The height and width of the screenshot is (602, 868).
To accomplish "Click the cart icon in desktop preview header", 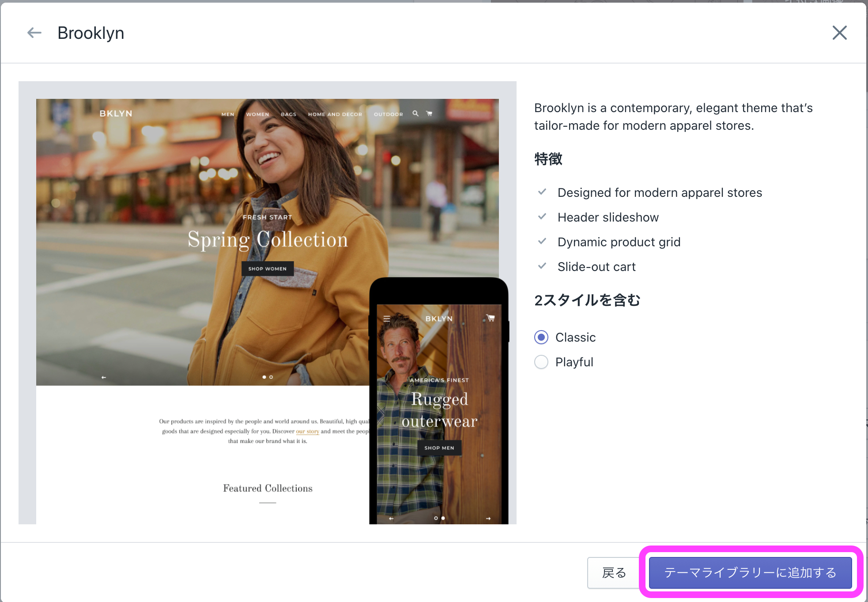I will coord(429,113).
